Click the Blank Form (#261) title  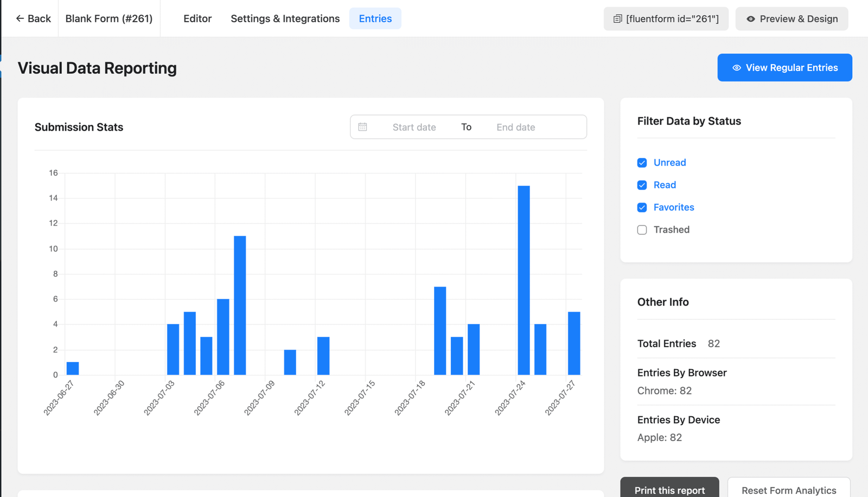(x=109, y=18)
